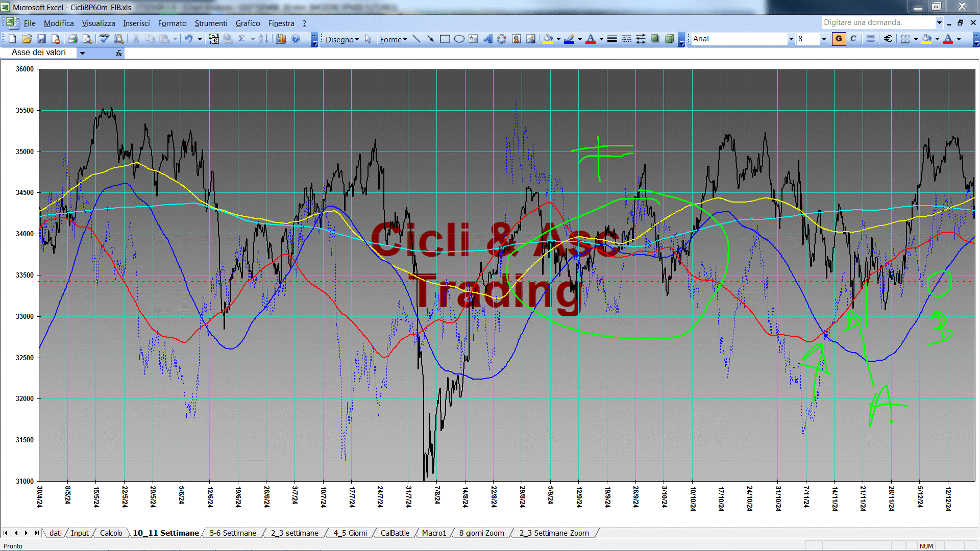Switch to the 8 giorni Zoom sheet tab
The height and width of the screenshot is (551, 980).
click(x=481, y=533)
